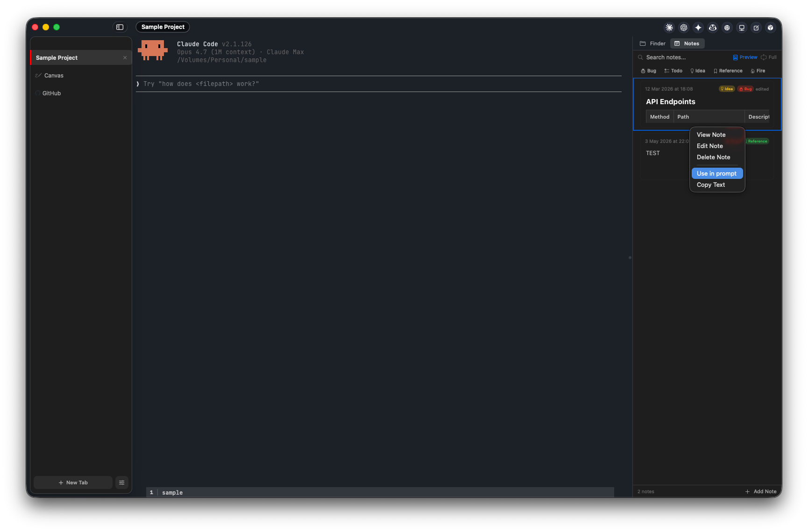Open GitHub from the sidebar

[81, 93]
